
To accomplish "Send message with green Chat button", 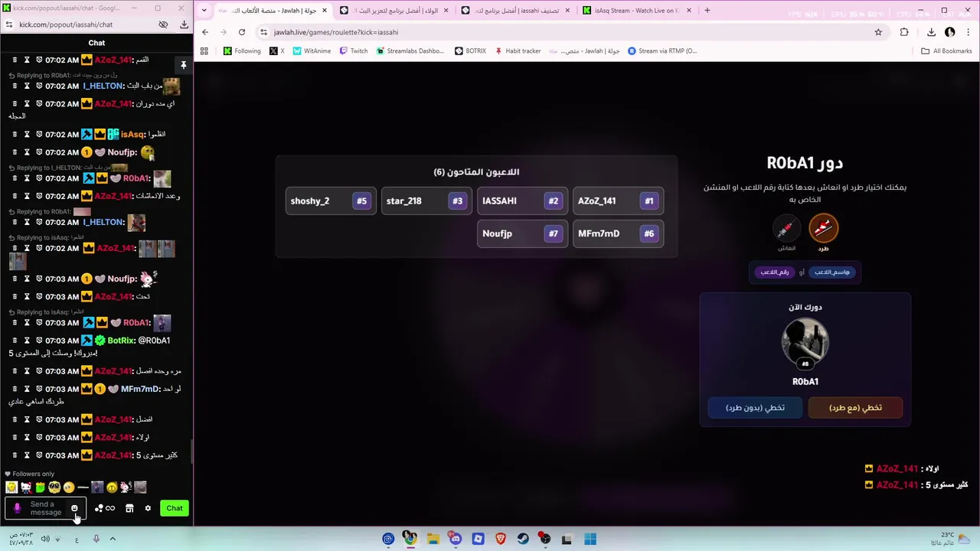I will tap(175, 508).
